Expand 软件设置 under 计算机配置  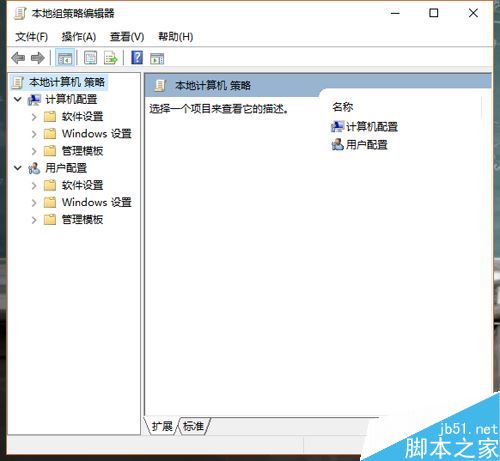[34, 117]
